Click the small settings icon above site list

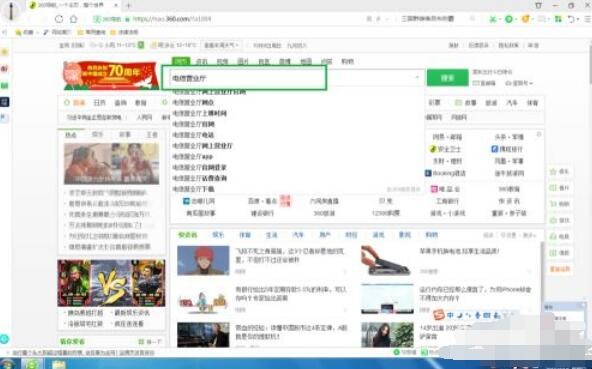click(539, 134)
